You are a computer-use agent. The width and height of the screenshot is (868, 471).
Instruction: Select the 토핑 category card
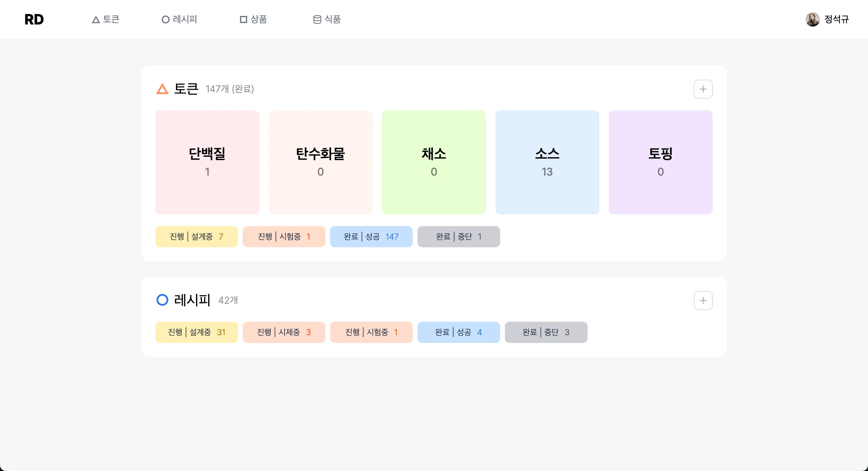660,162
